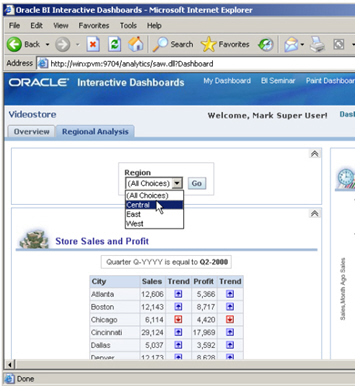Open the Back button history dropdown arrow
Screen dimensions: 361x391
47,44
